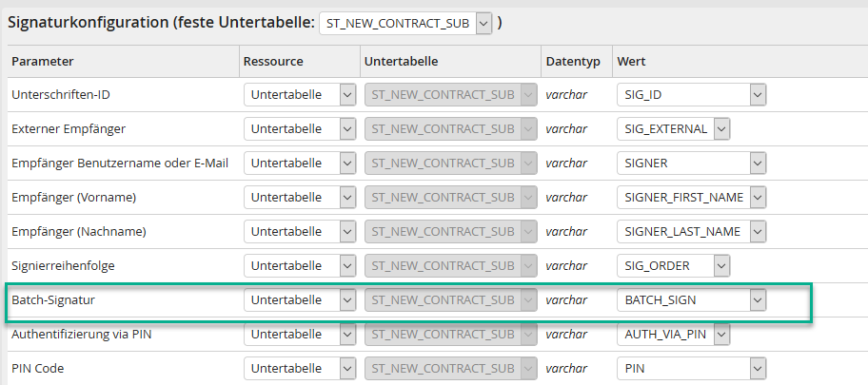Open the AUTH_VIA_PIN value dropdown

click(673, 334)
